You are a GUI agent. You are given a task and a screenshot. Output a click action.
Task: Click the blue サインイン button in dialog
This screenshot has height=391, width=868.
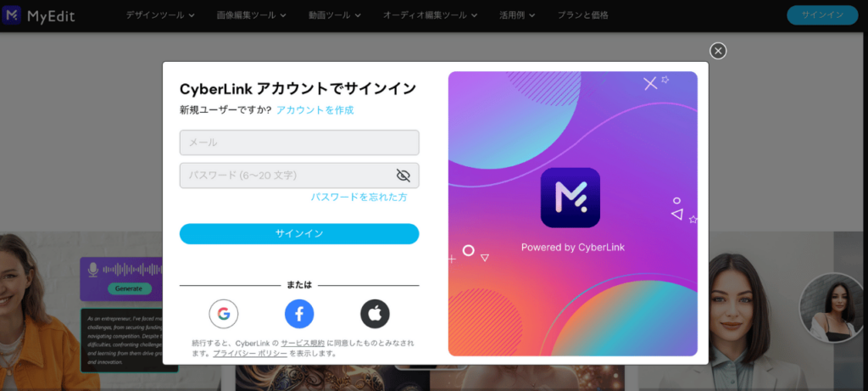coord(299,234)
